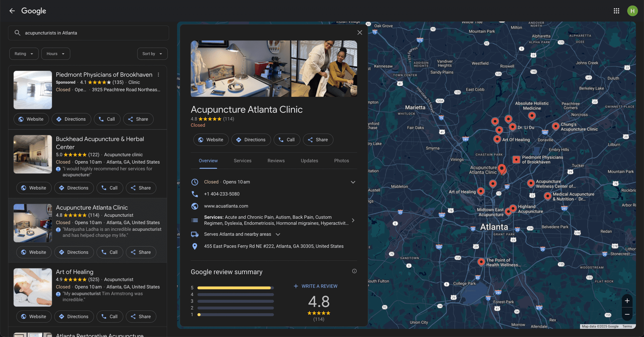
Task: Select the Piedmont Physicians of Brookhaven map marker
Action: tap(516, 160)
